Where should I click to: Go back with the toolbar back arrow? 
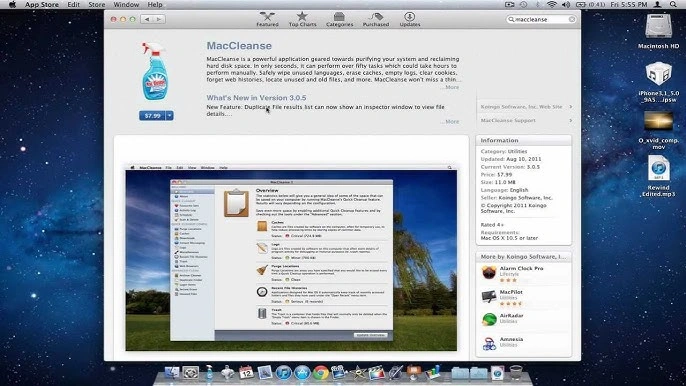[x=147, y=19]
